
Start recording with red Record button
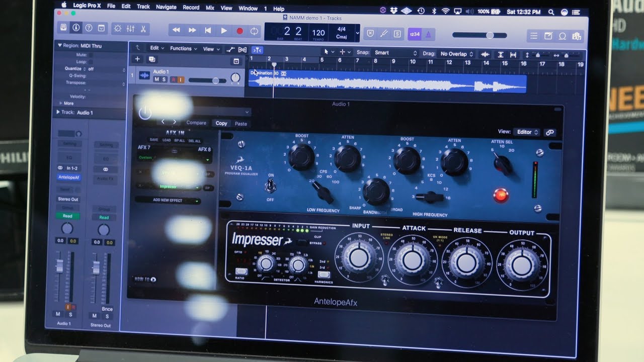click(x=239, y=31)
